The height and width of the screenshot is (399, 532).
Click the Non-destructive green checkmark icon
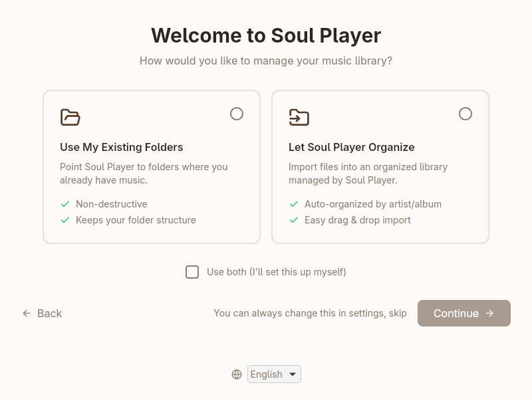pyautogui.click(x=65, y=204)
